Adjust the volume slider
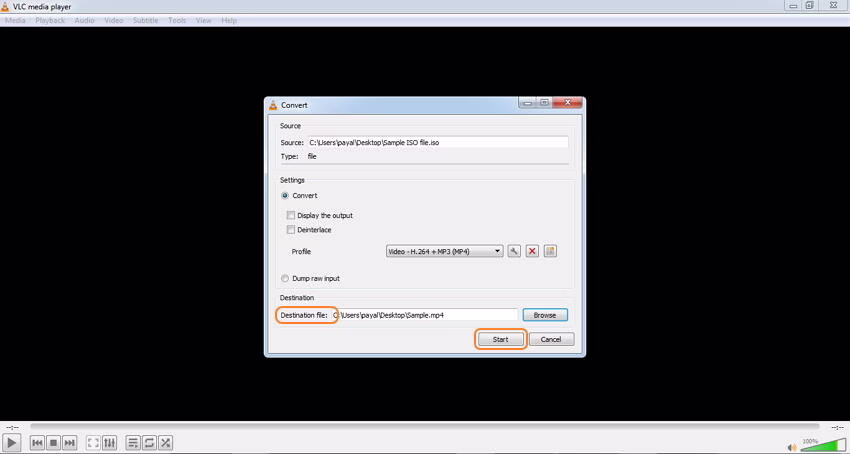This screenshot has height=454, width=850. (823, 445)
